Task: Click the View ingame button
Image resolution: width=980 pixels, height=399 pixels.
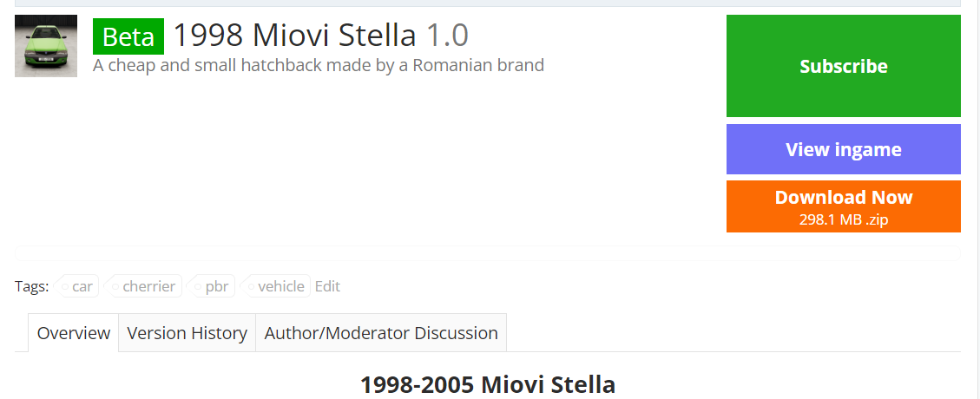Action: pos(843,149)
